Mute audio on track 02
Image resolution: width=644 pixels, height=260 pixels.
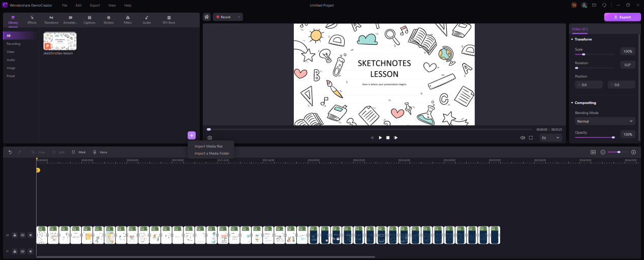coord(30,235)
